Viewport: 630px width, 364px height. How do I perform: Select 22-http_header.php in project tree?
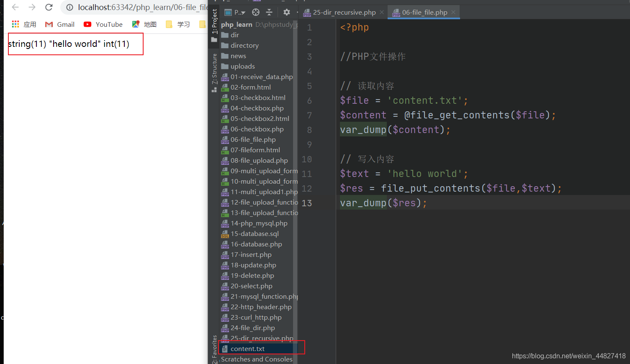(x=257, y=307)
